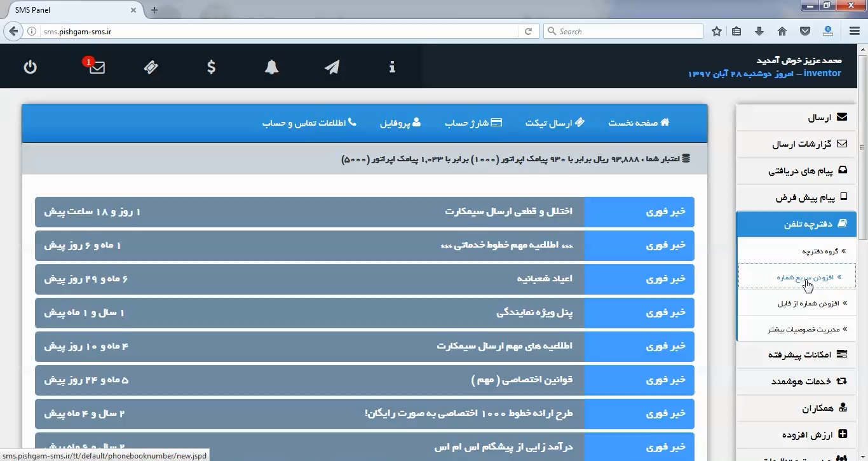Open news اختلال و قطعی ارسال سیمکارت
868x461 pixels.
coord(365,211)
